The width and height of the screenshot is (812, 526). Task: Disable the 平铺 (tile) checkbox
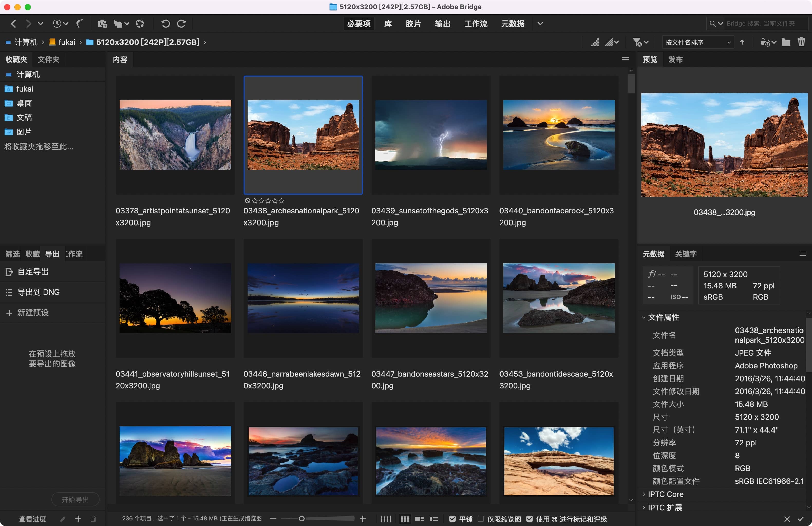[452, 519]
